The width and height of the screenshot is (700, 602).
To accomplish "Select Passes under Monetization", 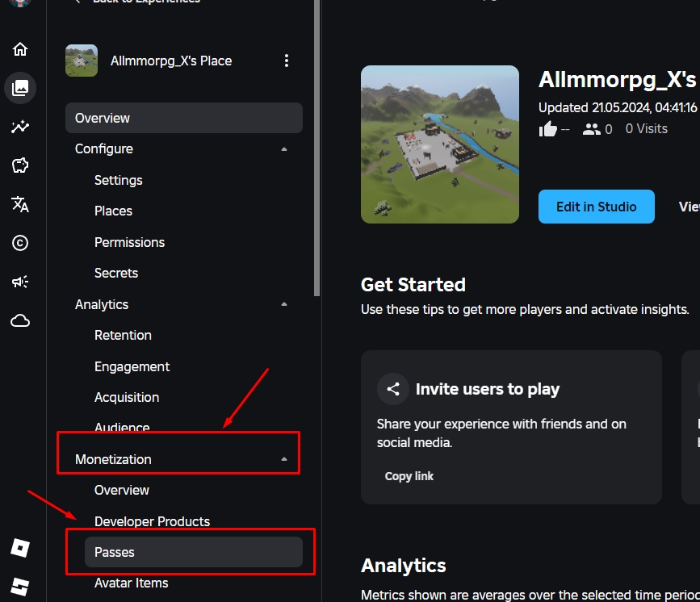I will (194, 552).
